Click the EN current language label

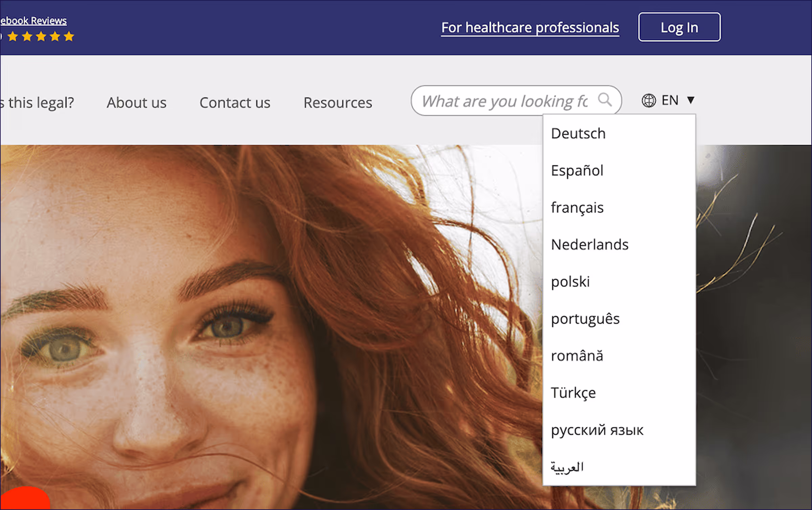(670, 100)
